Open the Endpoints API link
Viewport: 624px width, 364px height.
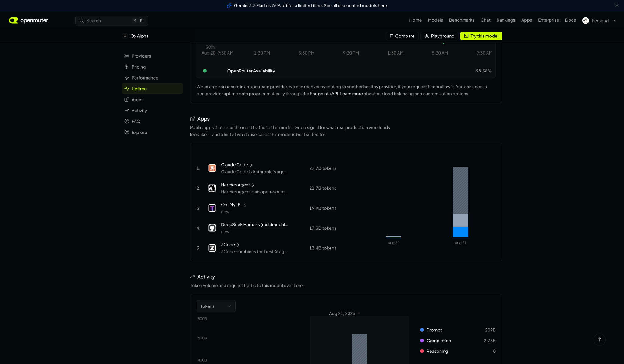pyautogui.click(x=324, y=94)
